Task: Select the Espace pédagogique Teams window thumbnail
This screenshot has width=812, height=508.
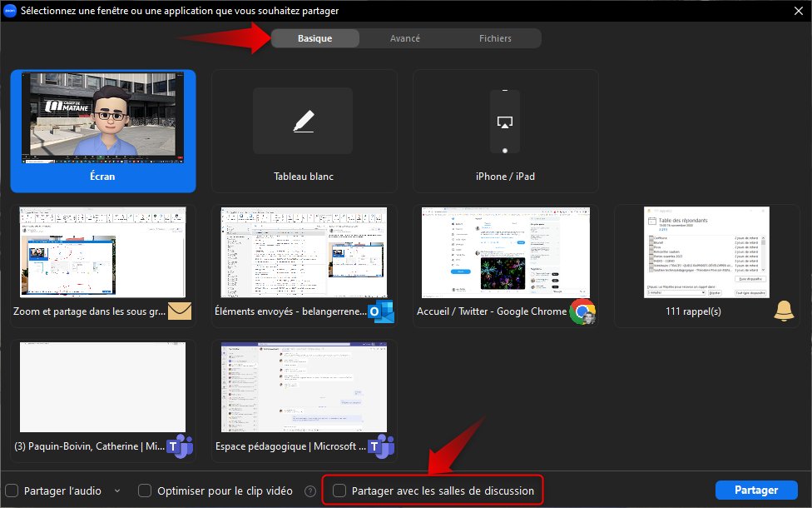Action: click(x=304, y=387)
